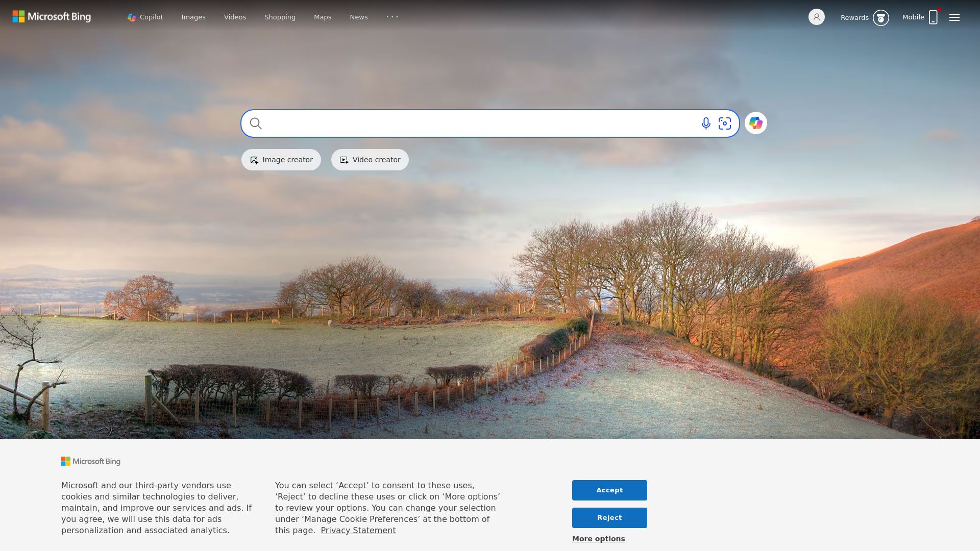Image resolution: width=980 pixels, height=551 pixels.
Task: Start a visual search using the camera icon
Action: (x=725, y=123)
